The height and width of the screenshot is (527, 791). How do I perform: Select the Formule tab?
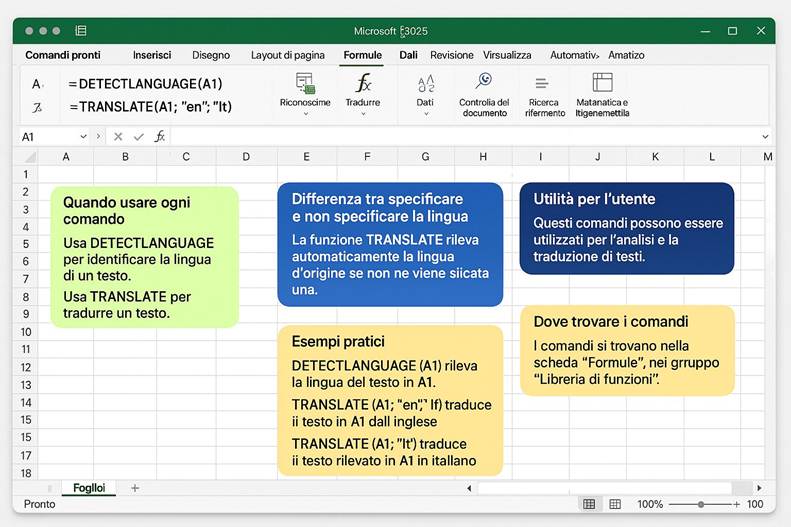362,55
